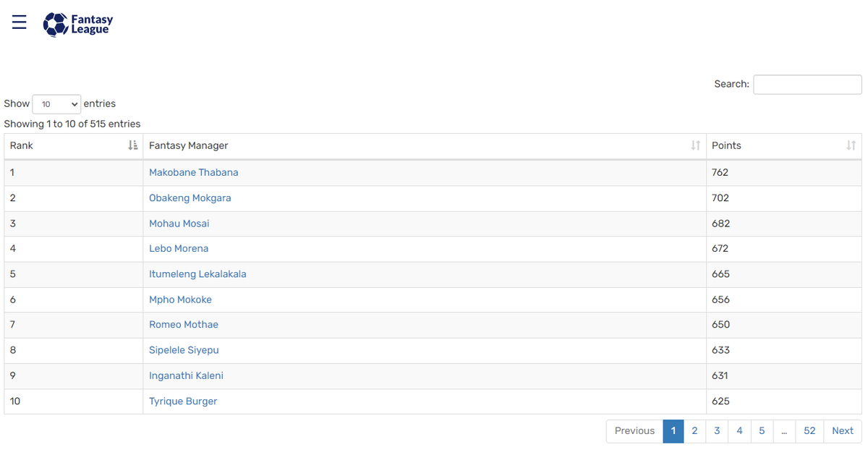This screenshot has width=868, height=455.
Task: Click the Previous pagination button
Action: point(634,430)
